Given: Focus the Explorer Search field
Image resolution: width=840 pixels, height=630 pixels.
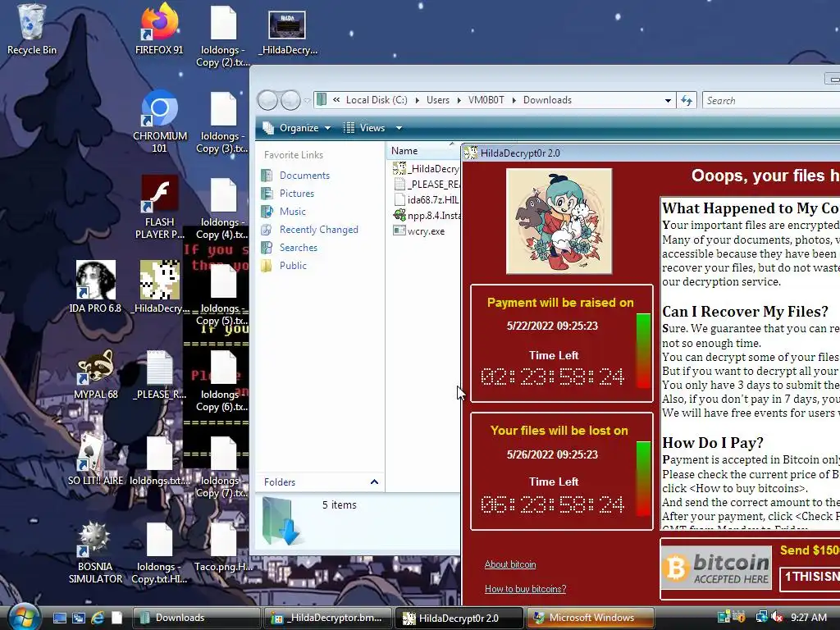Looking at the screenshot, I should (771, 100).
